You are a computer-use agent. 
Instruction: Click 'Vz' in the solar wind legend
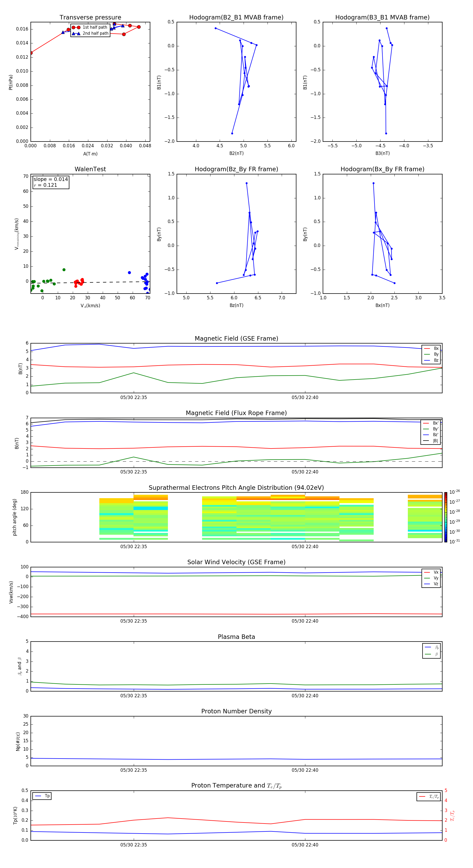click(x=431, y=584)
